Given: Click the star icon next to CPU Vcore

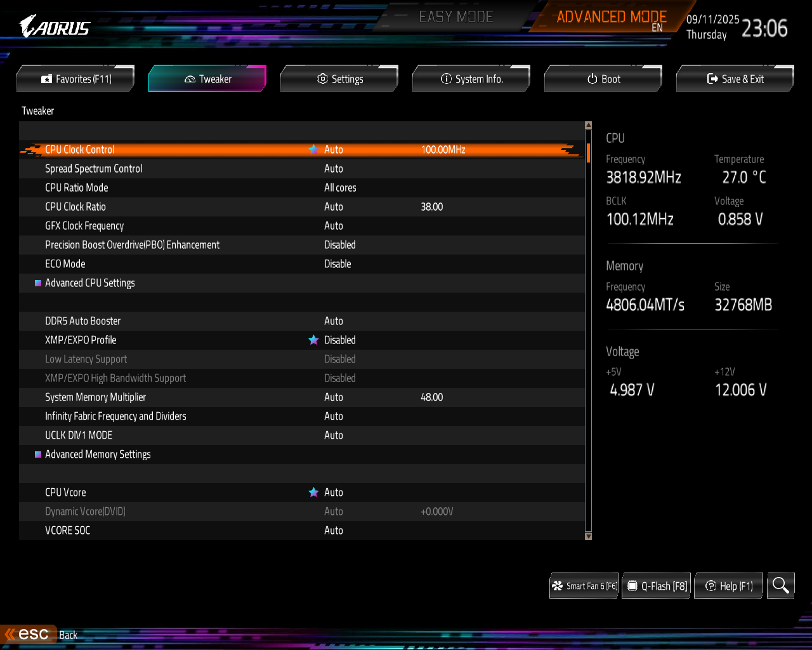Looking at the screenshot, I should pyautogui.click(x=313, y=493).
